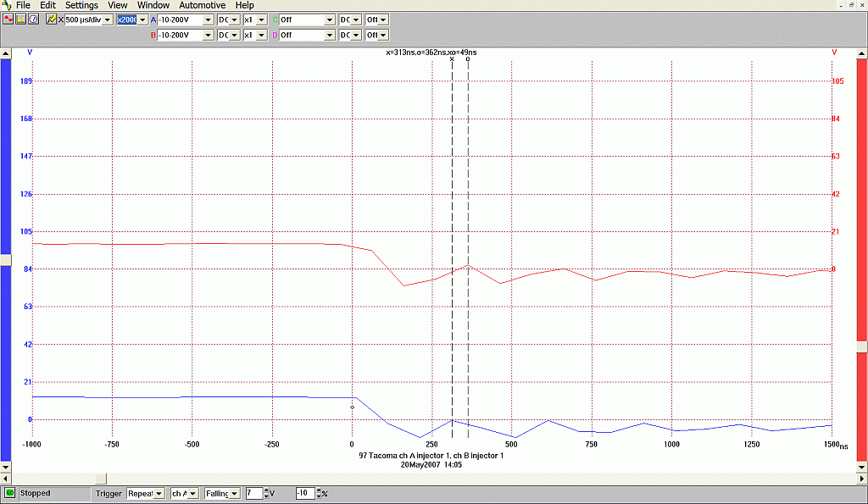868x504 pixels.
Task: Click the pre-trigger percent field showing -10
Action: (x=305, y=493)
